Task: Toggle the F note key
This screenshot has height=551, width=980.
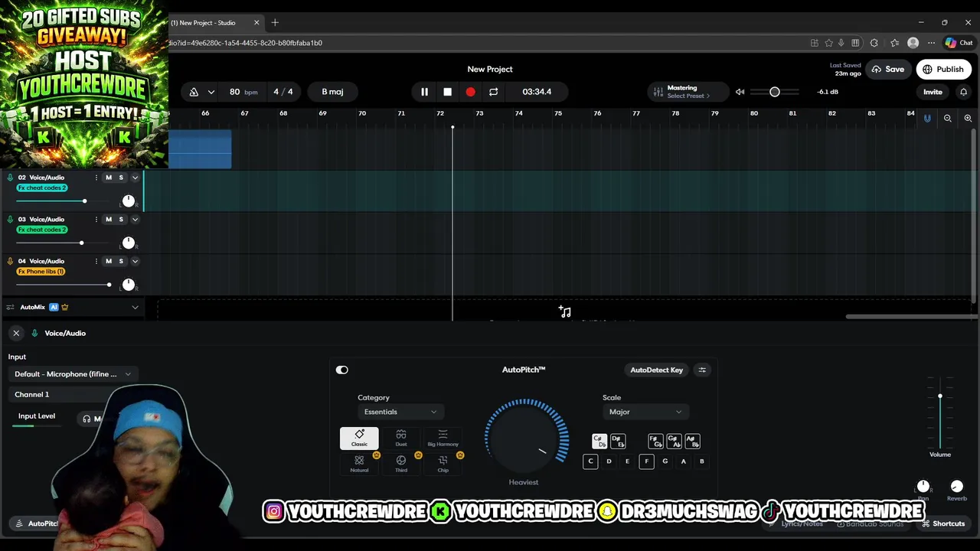Action: [646, 461]
